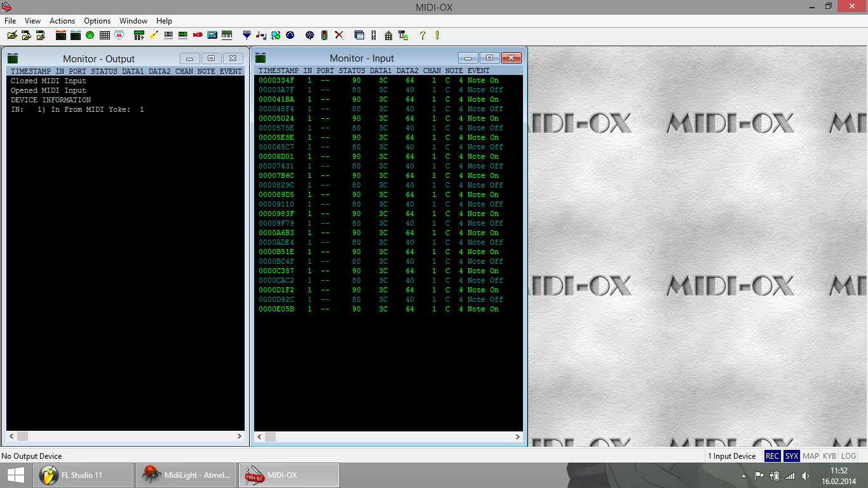The width and height of the screenshot is (868, 488).
Task: Toggle the LOG status bar indicator
Action: pos(848,456)
